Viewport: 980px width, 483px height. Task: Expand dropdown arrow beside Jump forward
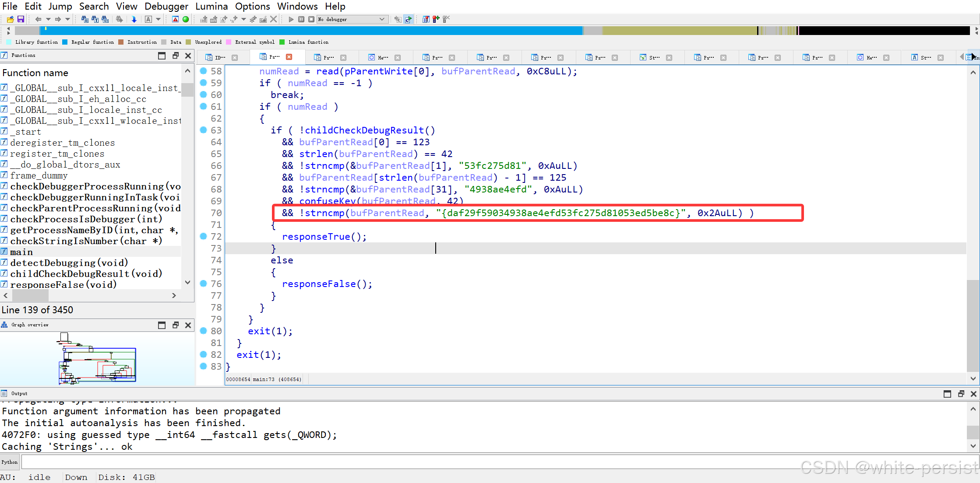(67, 19)
